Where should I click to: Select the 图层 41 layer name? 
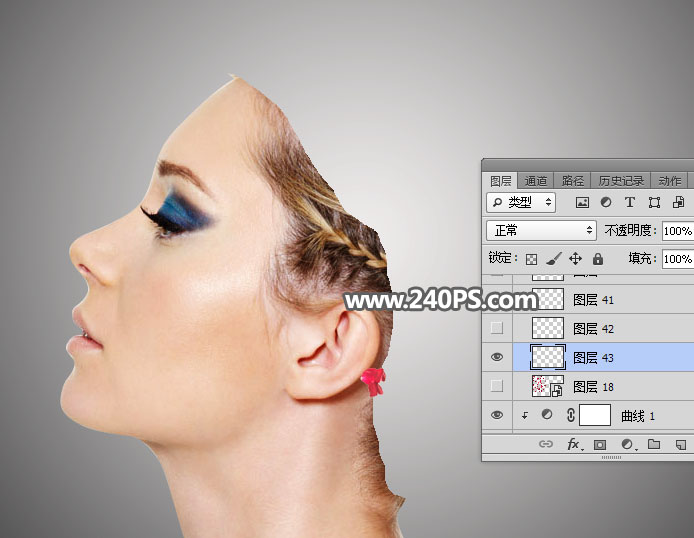(x=594, y=300)
